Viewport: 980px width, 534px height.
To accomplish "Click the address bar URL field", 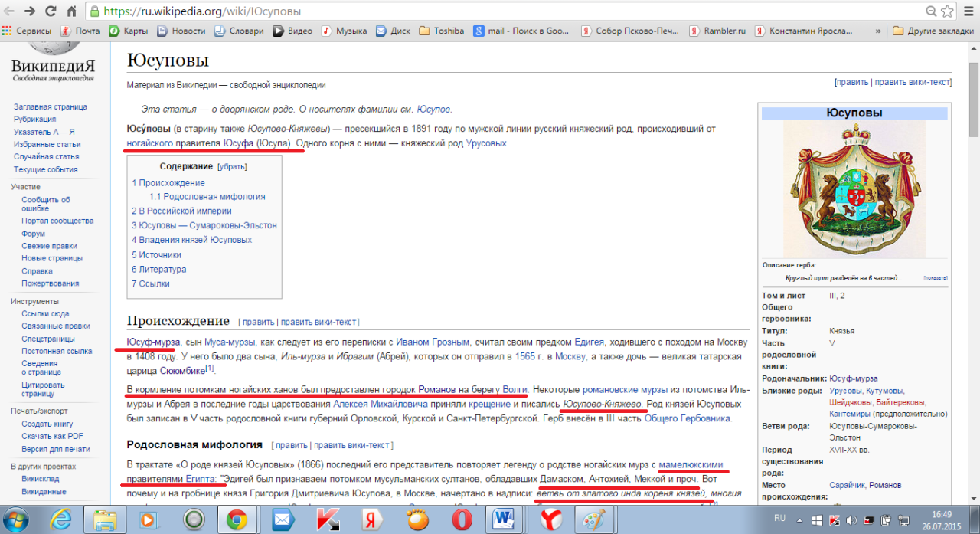I will [x=505, y=11].
